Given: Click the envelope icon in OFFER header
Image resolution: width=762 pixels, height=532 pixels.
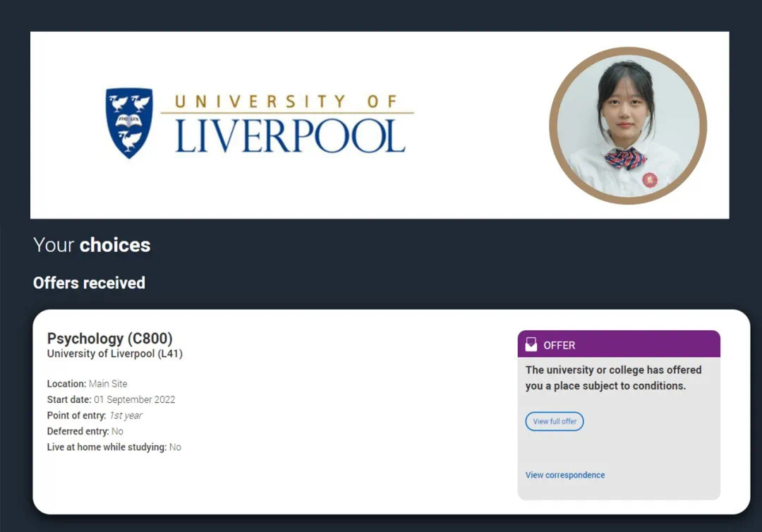Looking at the screenshot, I should 531,344.
